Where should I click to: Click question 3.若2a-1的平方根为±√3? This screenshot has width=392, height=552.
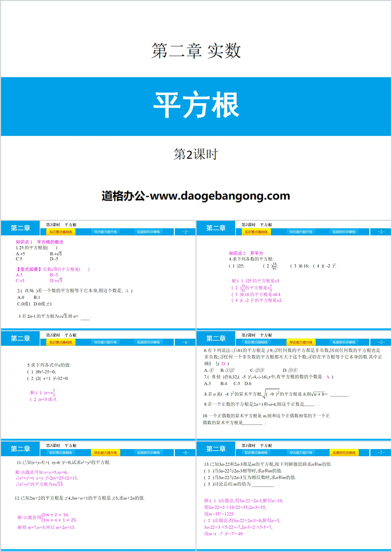(x=54, y=316)
